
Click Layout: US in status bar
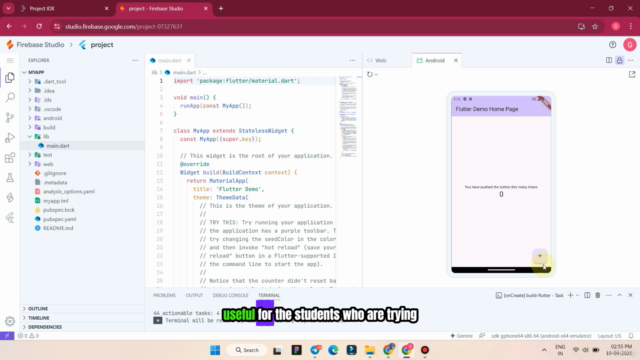pyautogui.click(x=609, y=336)
